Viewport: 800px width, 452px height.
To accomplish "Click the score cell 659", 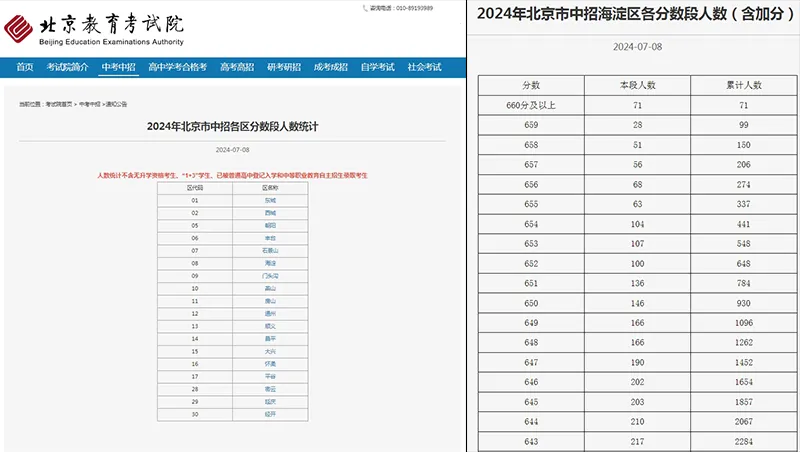I will pyautogui.click(x=531, y=125).
